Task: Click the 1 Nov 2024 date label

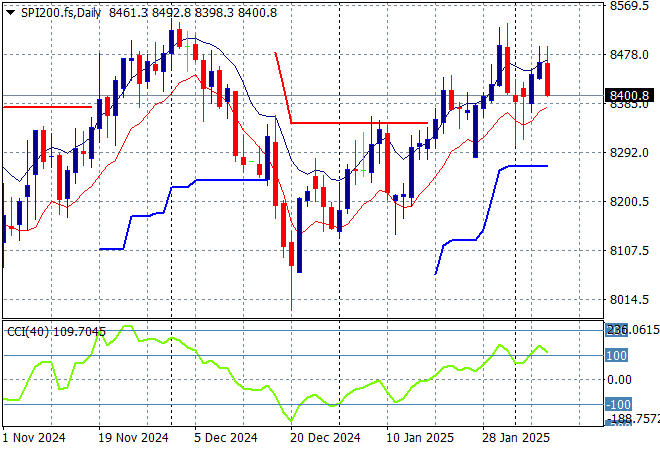Action: click(34, 438)
